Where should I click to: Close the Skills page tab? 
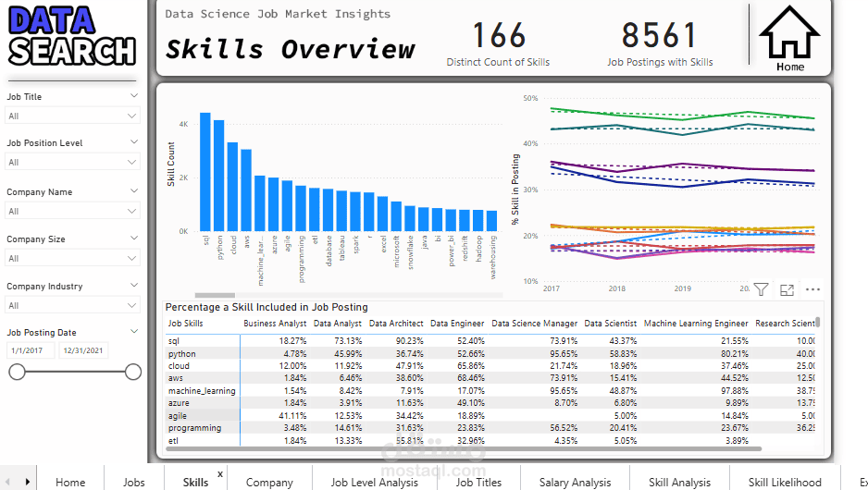click(220, 474)
